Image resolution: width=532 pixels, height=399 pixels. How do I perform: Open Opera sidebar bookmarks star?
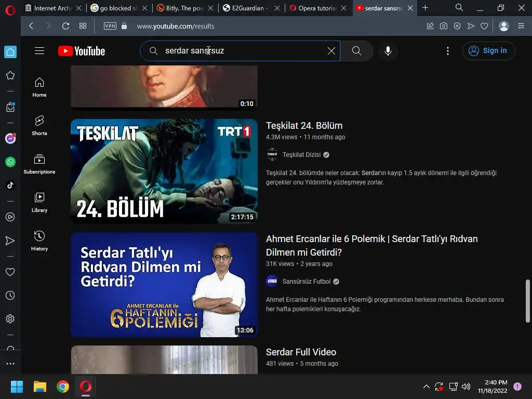click(x=10, y=75)
